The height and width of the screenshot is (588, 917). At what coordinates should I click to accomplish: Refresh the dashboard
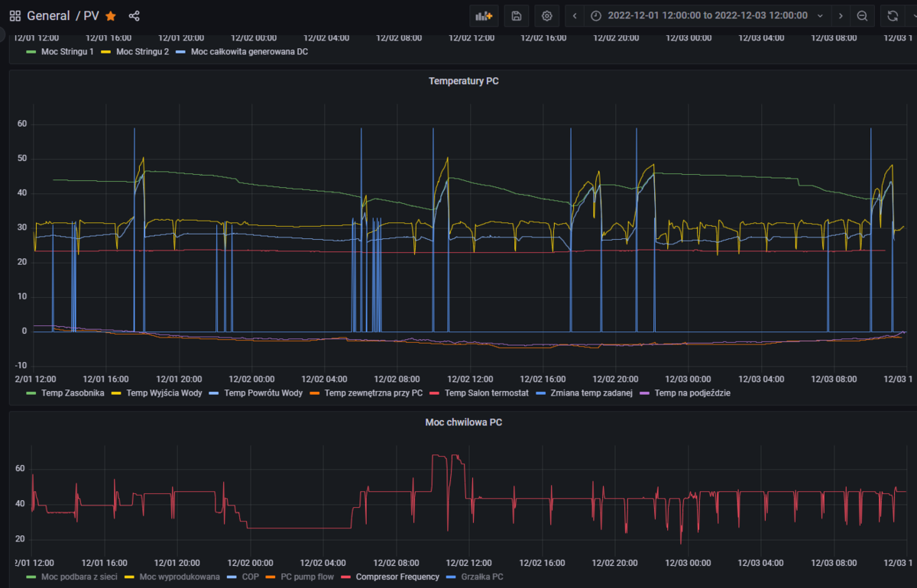pos(892,16)
